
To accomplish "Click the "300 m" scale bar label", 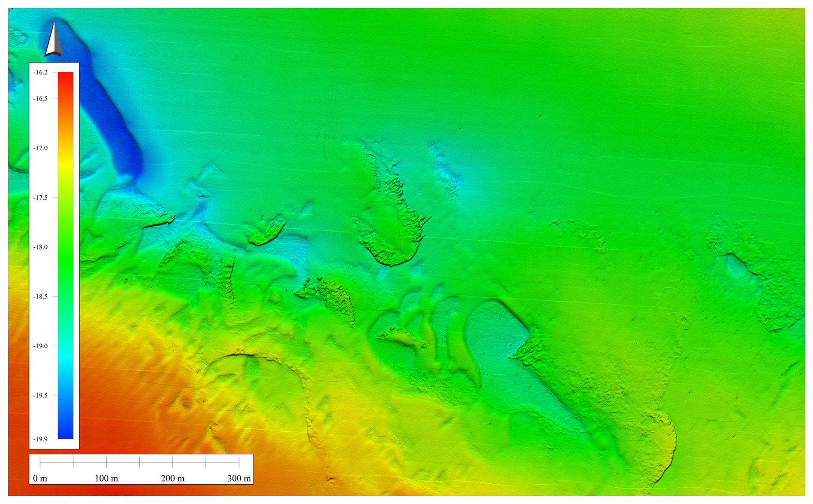I will point(239,478).
